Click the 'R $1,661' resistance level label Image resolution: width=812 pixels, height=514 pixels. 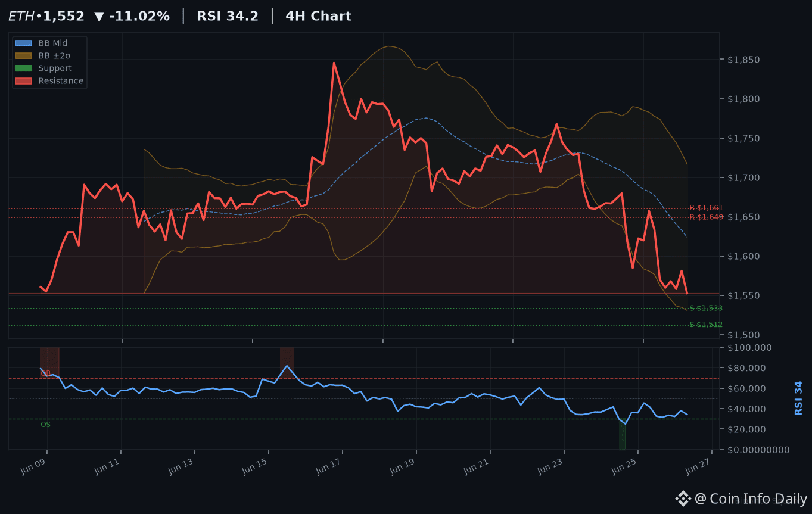(706, 208)
